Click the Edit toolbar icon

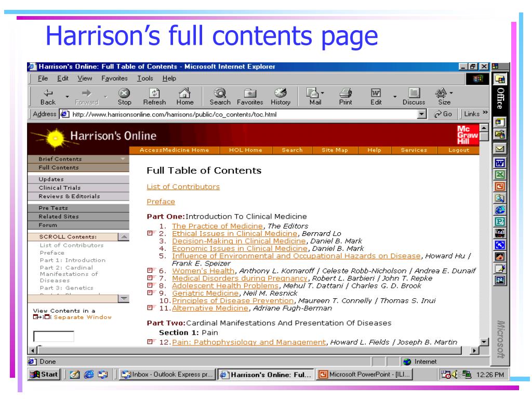click(376, 96)
